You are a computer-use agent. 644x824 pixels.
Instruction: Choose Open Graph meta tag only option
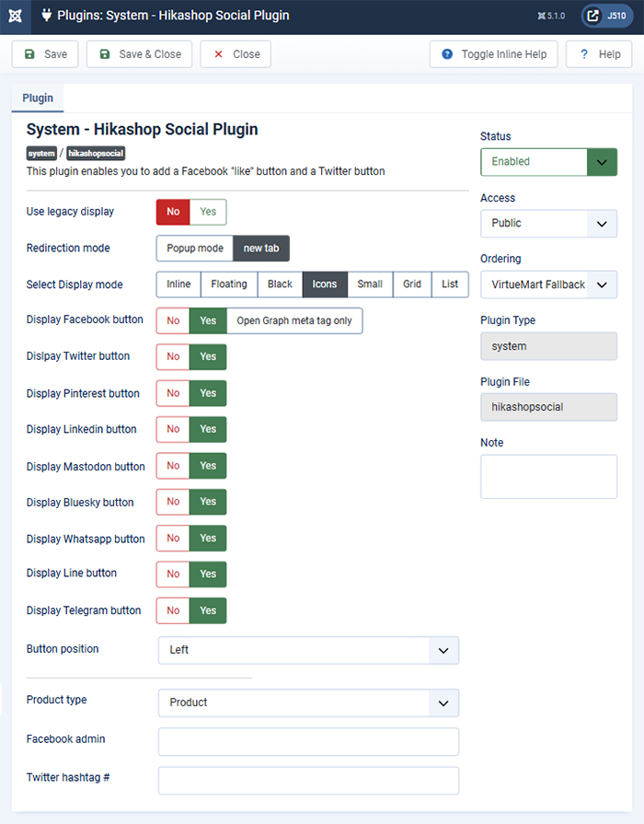(294, 320)
